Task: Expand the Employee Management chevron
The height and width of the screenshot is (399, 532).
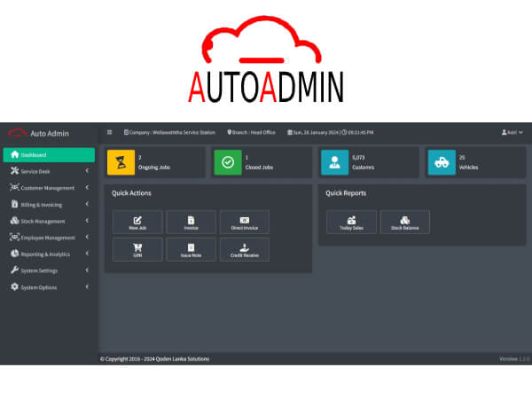Action: tap(87, 237)
